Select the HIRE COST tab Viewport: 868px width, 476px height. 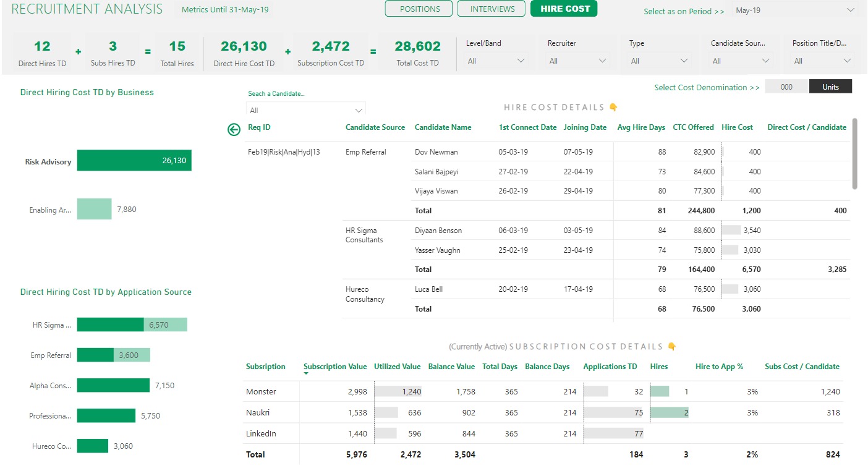[x=564, y=9]
